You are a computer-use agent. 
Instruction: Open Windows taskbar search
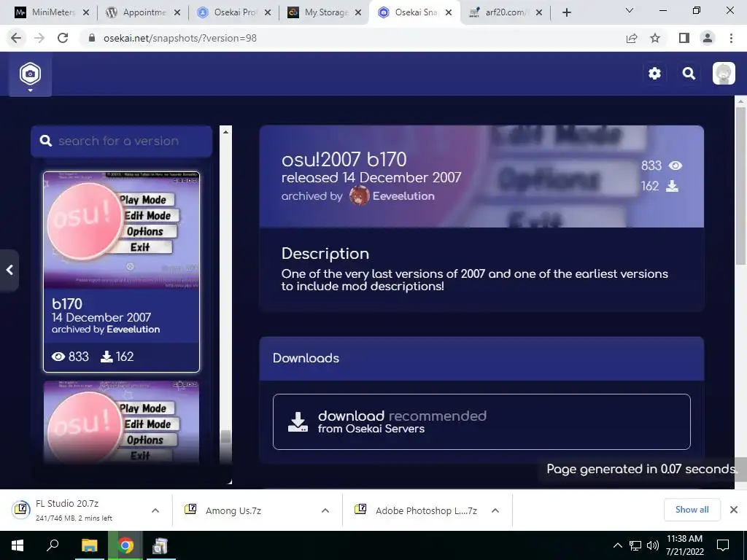[x=53, y=545]
